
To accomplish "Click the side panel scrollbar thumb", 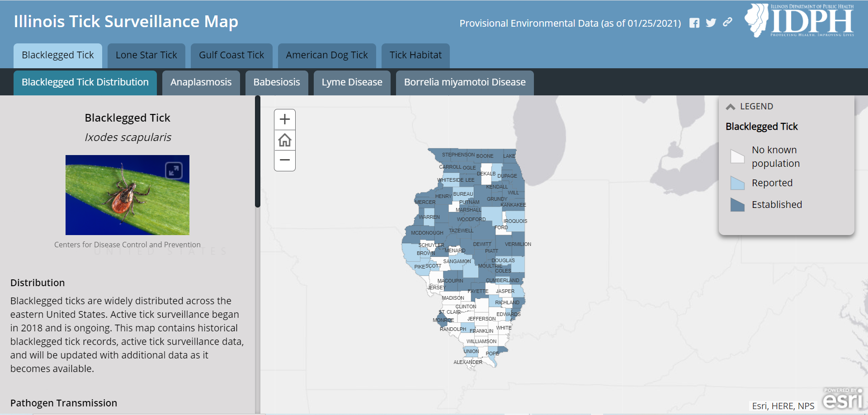I will 258,151.
